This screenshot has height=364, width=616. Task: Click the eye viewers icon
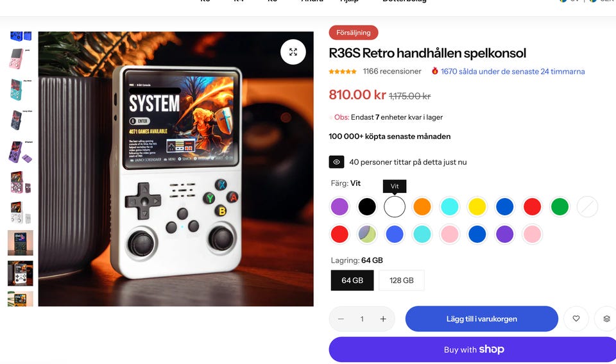(x=336, y=162)
